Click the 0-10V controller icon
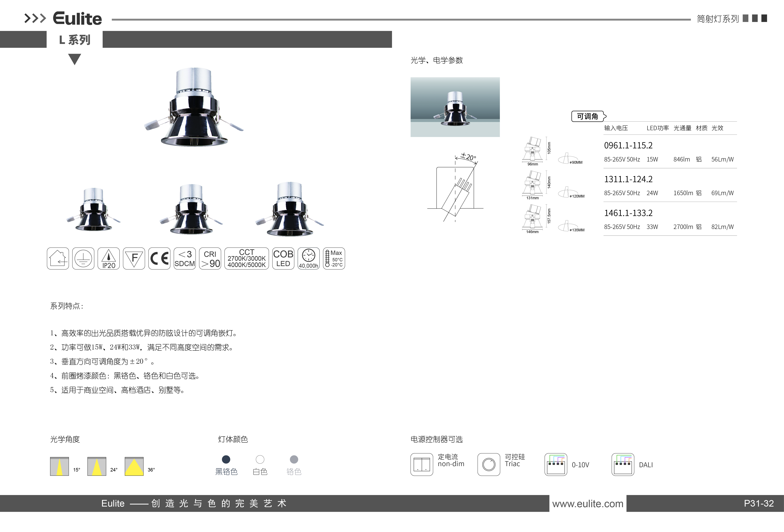 (556, 464)
